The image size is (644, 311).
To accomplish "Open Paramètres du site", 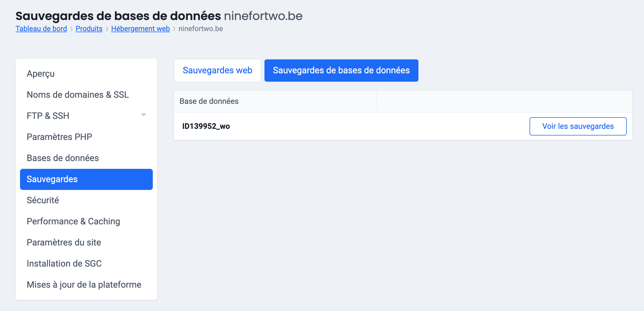I will 64,242.
